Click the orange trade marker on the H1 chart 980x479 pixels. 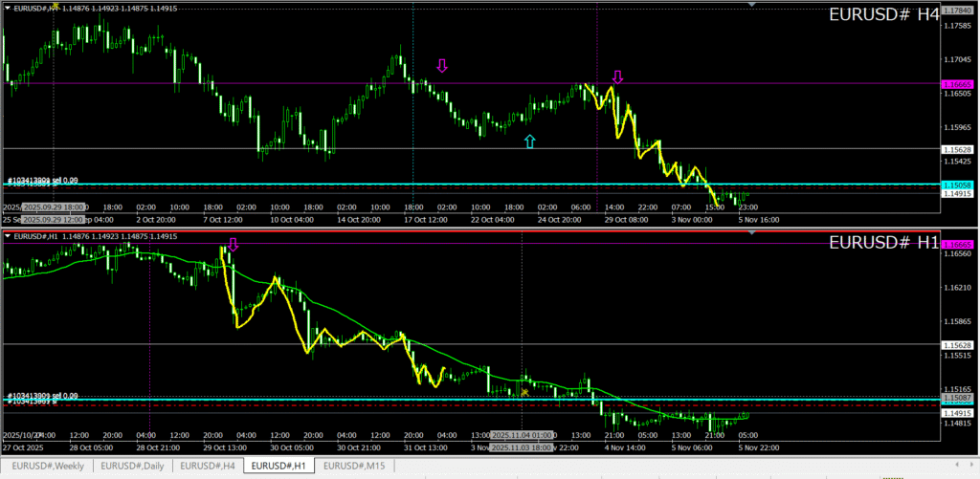pos(524,392)
